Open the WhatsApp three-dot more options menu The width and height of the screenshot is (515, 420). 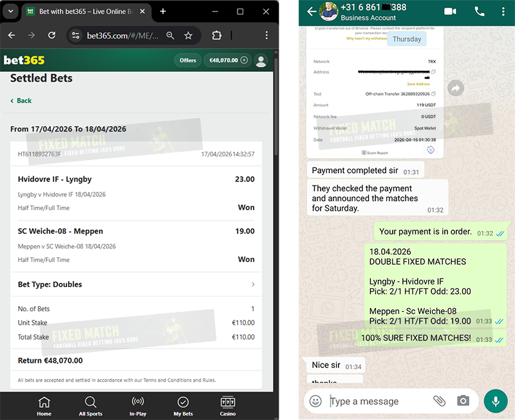point(503,12)
